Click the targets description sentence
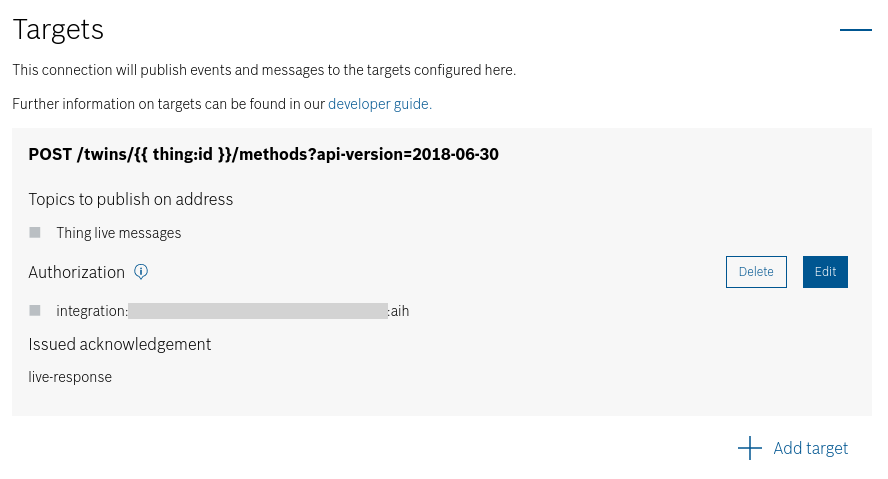This screenshot has width=888, height=479. click(x=264, y=70)
